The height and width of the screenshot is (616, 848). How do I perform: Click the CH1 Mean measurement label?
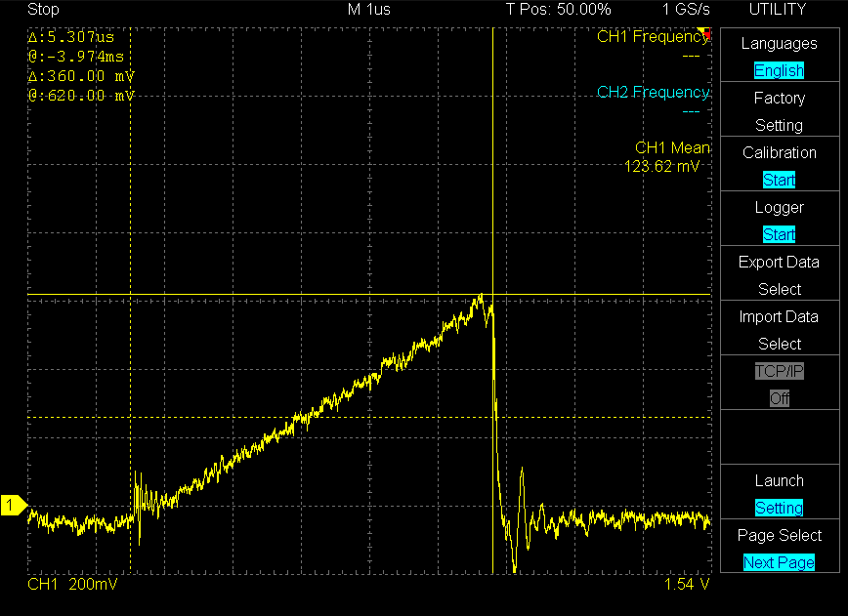(x=672, y=148)
